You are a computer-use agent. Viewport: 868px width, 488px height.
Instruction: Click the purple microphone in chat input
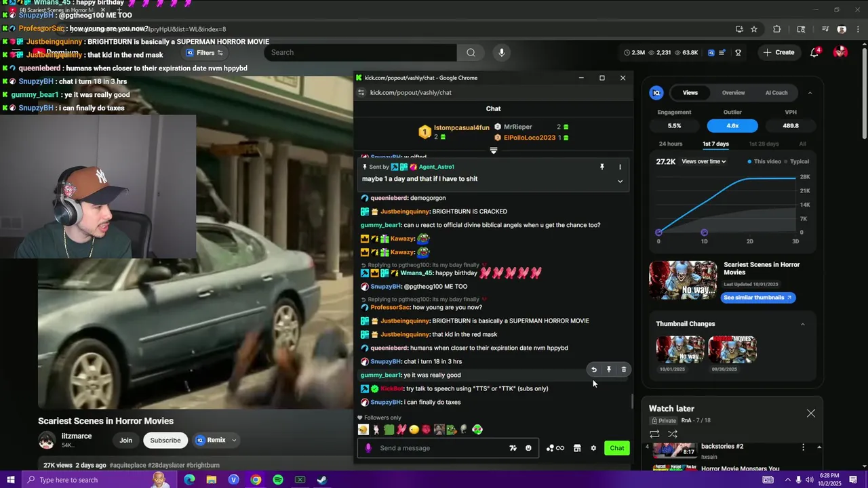tap(368, 448)
